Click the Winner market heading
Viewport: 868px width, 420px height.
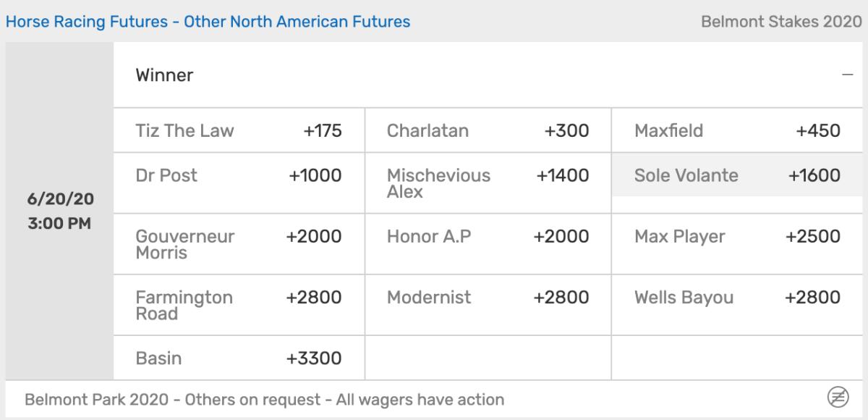click(x=164, y=75)
